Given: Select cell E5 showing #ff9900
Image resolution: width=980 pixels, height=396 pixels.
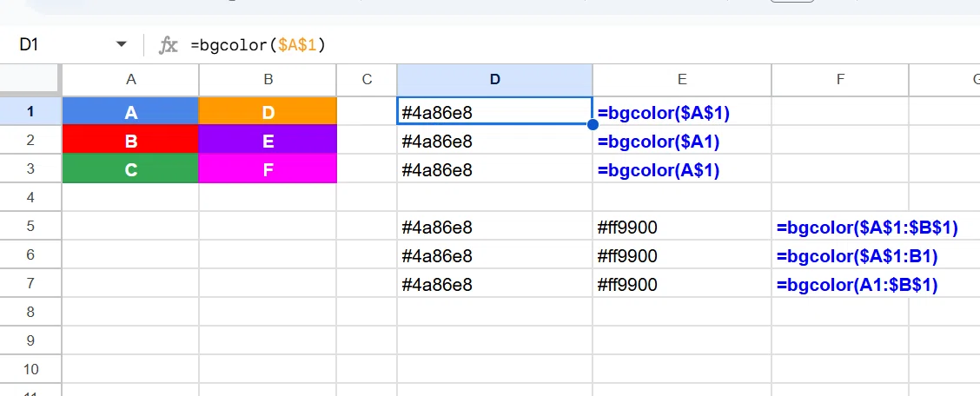Looking at the screenshot, I should coord(682,226).
